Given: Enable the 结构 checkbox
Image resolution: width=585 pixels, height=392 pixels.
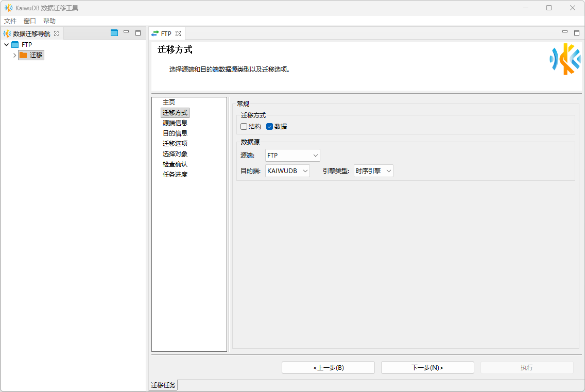Looking at the screenshot, I should pyautogui.click(x=244, y=127).
